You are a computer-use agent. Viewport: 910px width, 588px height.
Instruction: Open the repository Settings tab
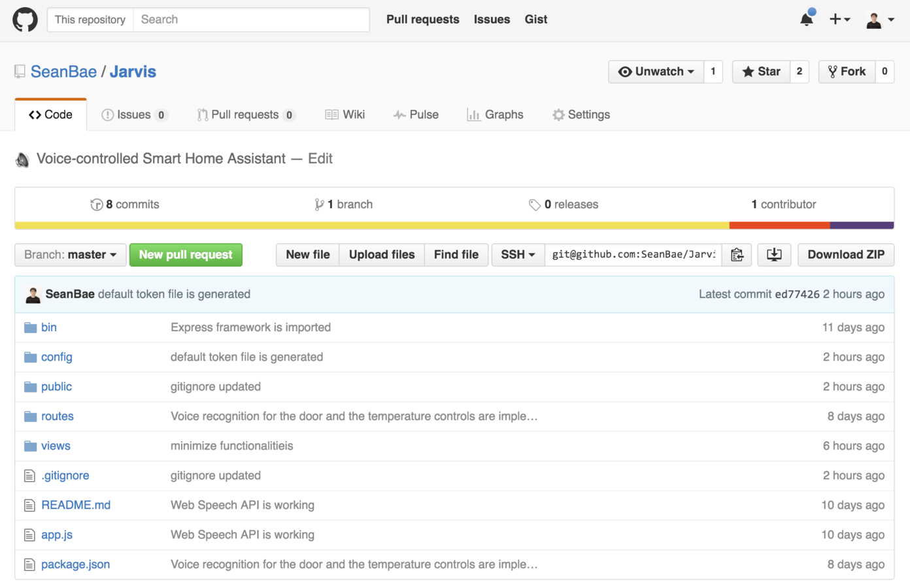[x=581, y=115]
